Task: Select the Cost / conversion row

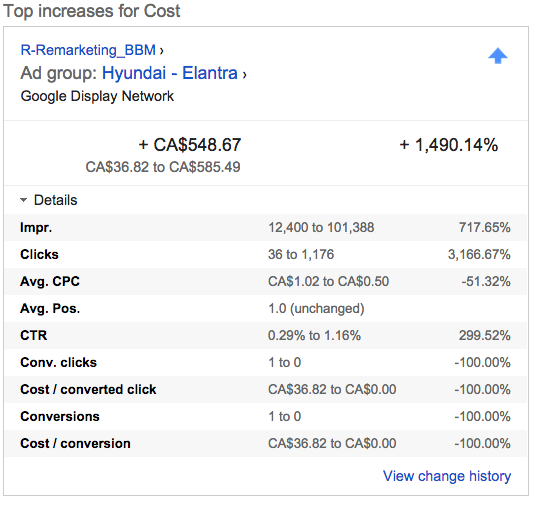Action: coord(266,443)
